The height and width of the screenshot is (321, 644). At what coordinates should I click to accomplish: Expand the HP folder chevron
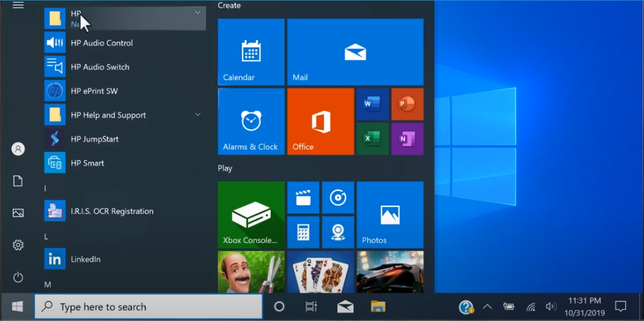point(198,13)
